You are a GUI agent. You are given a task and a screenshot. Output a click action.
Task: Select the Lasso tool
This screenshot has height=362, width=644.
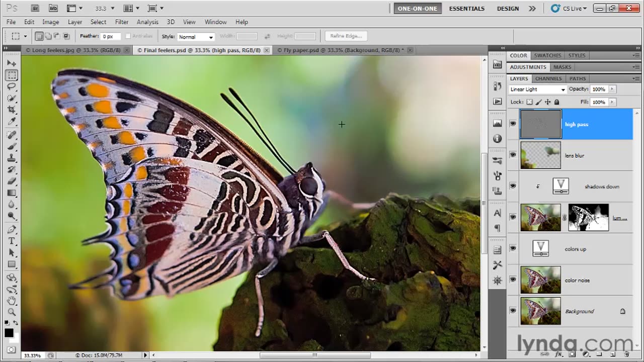pos(12,86)
